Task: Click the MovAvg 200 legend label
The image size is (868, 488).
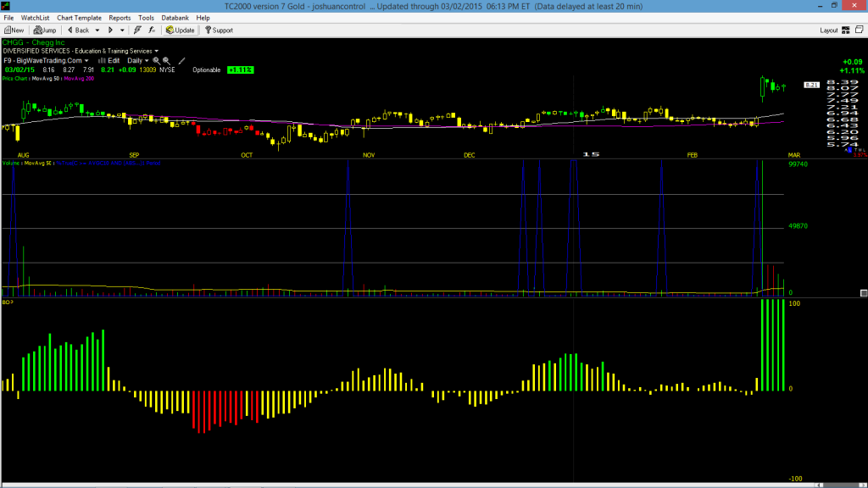Action: click(x=79, y=79)
